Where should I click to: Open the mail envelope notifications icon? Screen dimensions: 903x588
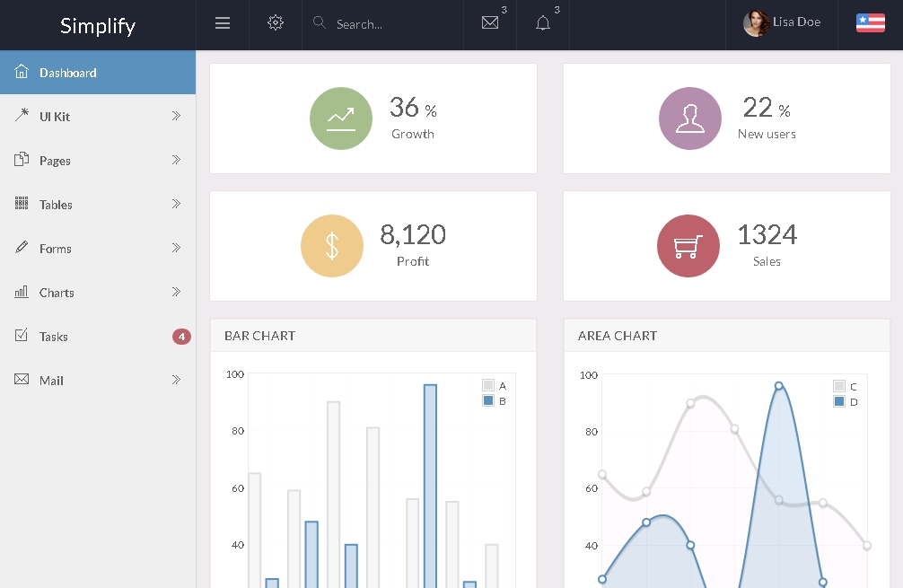click(490, 23)
